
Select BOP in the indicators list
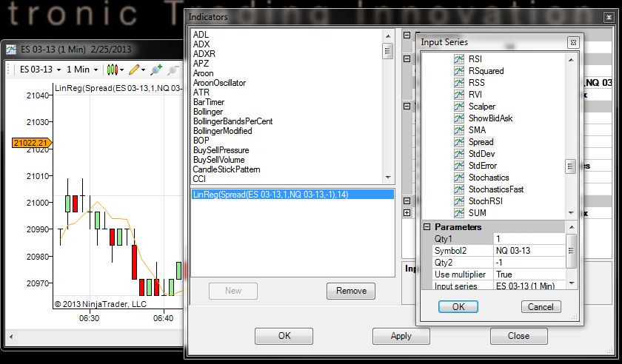(x=201, y=141)
